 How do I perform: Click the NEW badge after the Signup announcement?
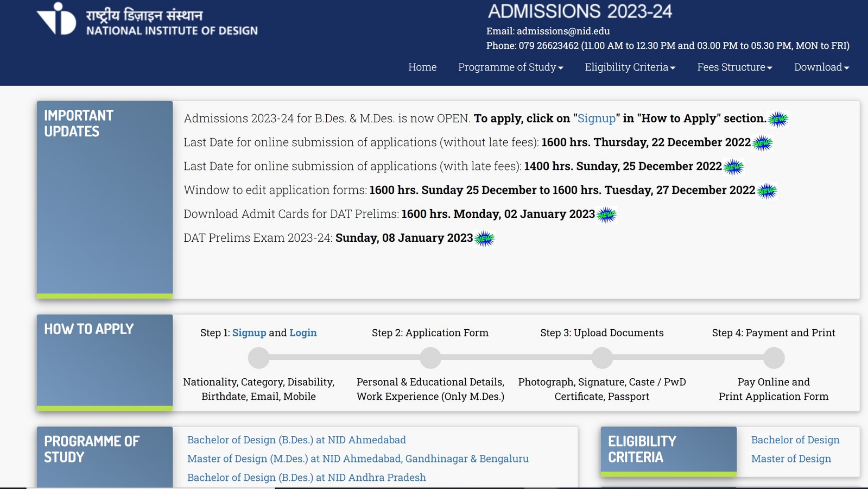point(778,120)
